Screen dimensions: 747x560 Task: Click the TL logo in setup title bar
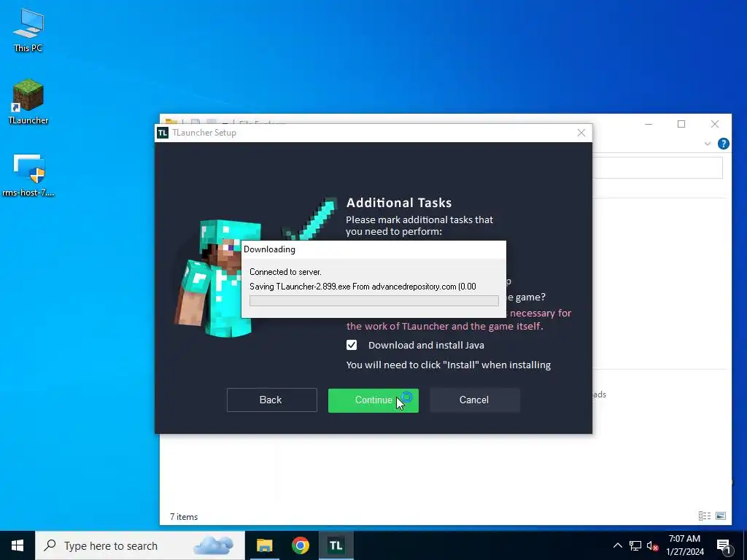163,133
